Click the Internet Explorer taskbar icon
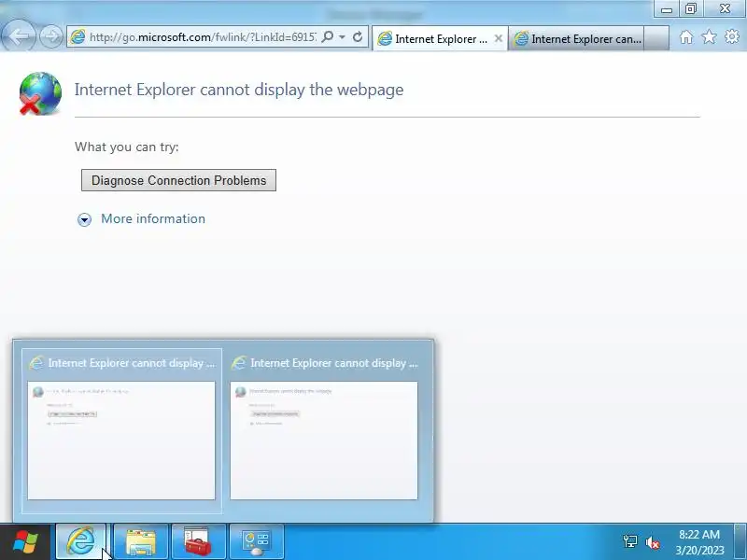This screenshot has height=560, width=747. tap(81, 541)
